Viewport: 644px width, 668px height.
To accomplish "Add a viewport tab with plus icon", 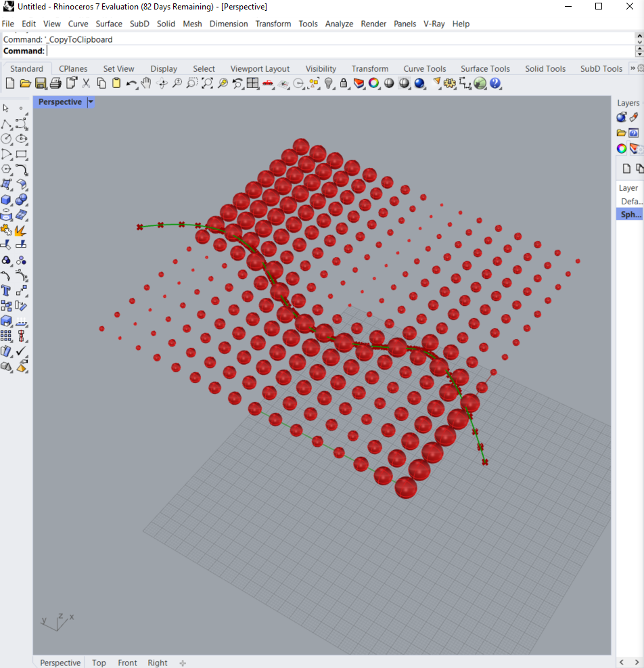I will click(183, 663).
